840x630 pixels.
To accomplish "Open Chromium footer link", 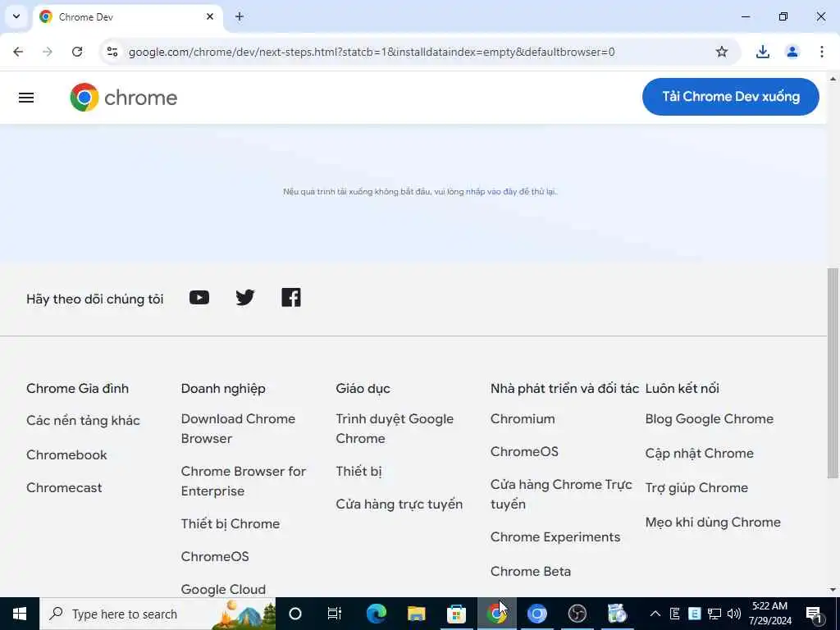I will 523,419.
